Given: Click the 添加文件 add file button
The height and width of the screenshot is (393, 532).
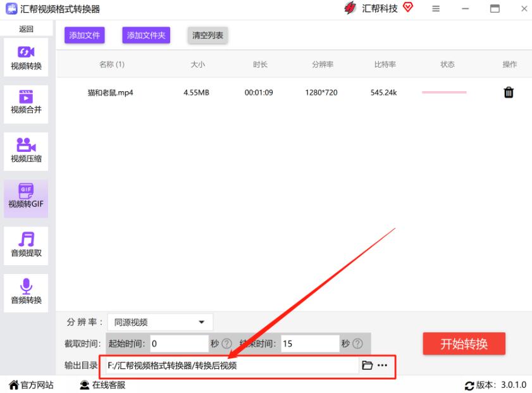Looking at the screenshot, I should click(x=85, y=35).
